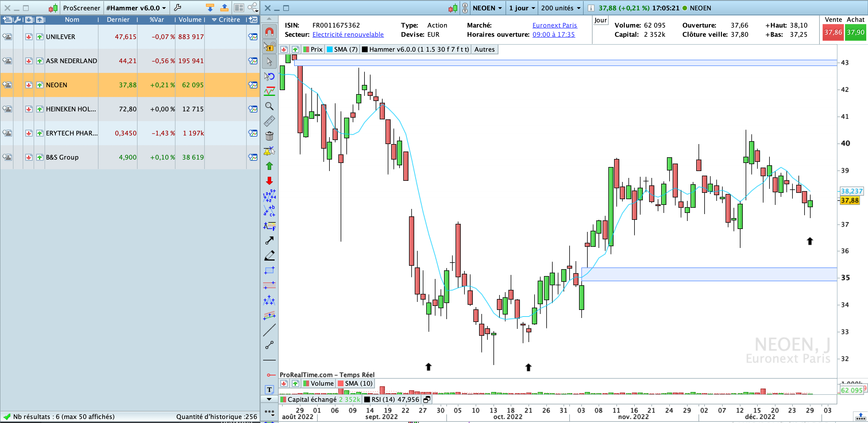Open the 09:00 à 17:35 hours link
This screenshot has width=868, height=423.
coord(553,34)
